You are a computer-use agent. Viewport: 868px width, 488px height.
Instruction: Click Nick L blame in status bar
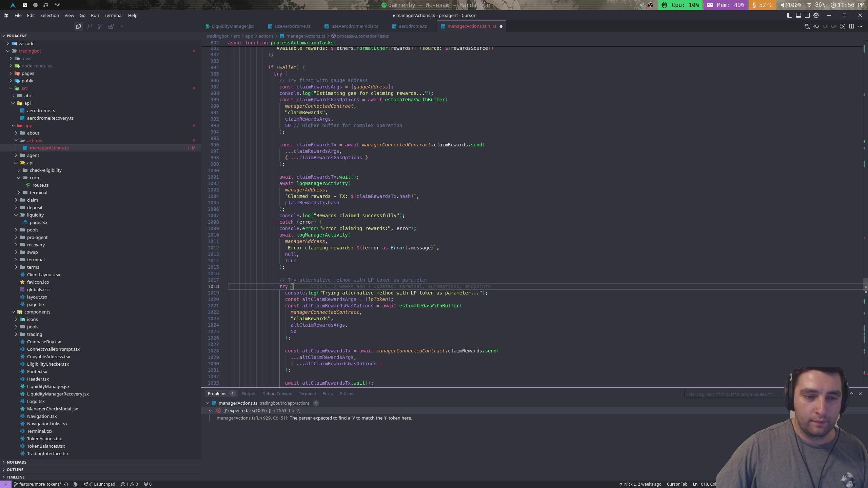pos(640,484)
